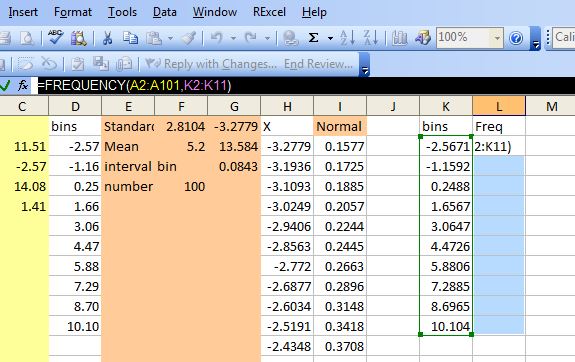Click the send mail attachment icon
Screen dimensions: 575x362
[x=124, y=64]
